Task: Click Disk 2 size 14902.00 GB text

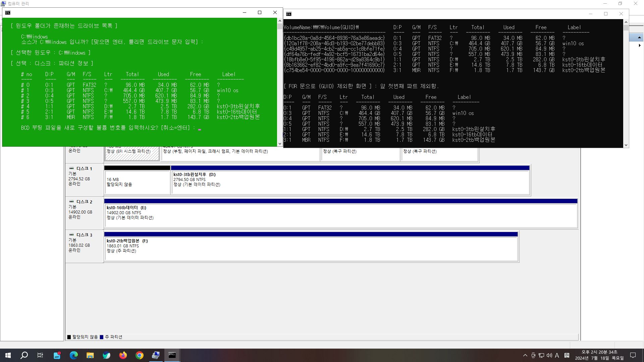Action: pos(80,212)
